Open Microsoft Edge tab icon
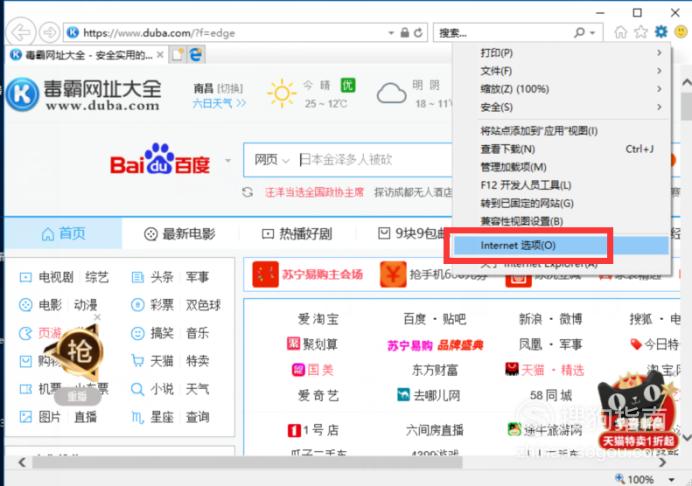This screenshot has width=692, height=486. click(x=196, y=55)
